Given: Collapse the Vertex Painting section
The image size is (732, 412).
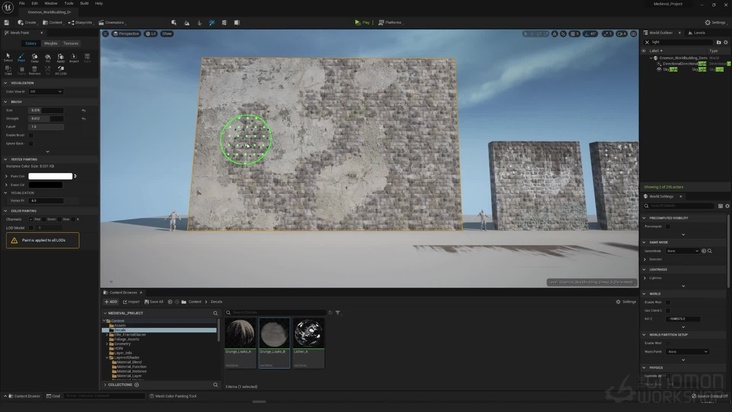Looking at the screenshot, I should [6, 160].
